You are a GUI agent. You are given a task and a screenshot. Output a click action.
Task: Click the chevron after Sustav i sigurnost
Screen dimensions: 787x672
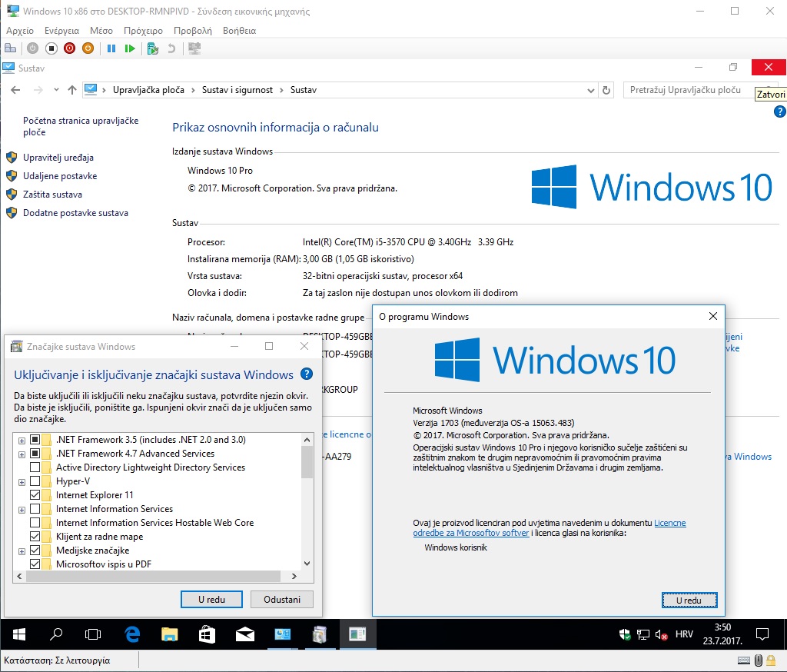pos(281,91)
